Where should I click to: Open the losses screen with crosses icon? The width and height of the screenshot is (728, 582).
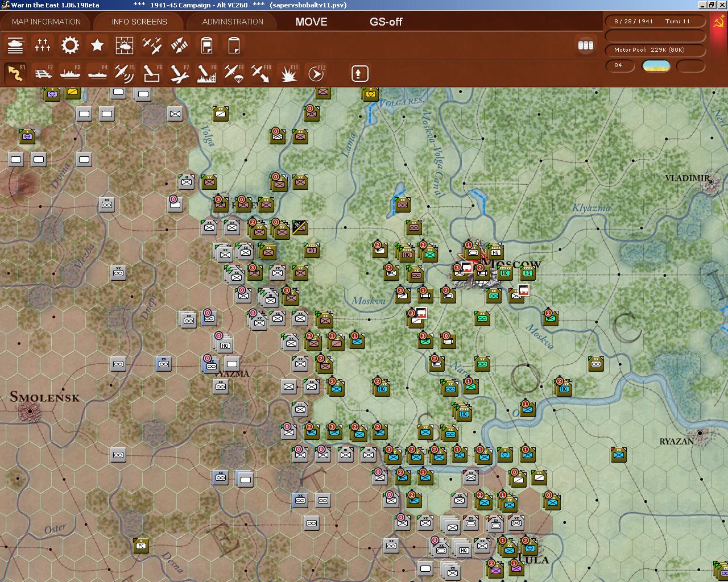[x=43, y=45]
